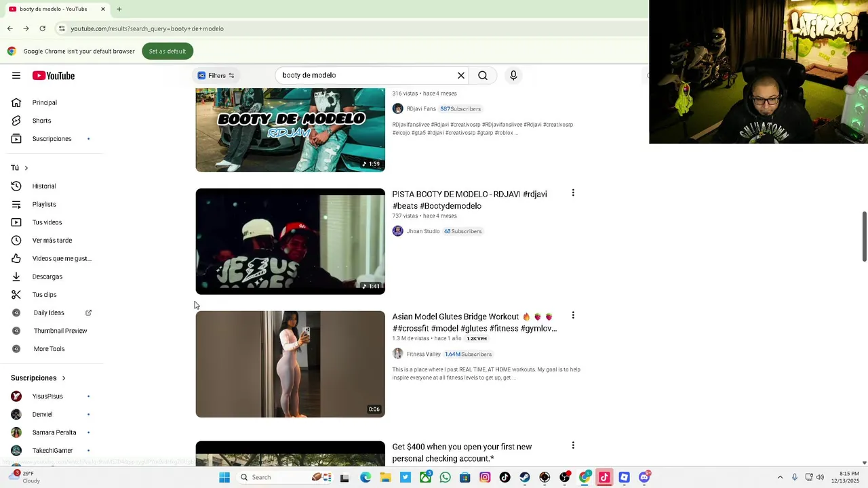
Task: Click the 1.2K VPH badge
Action: pyautogui.click(x=477, y=338)
